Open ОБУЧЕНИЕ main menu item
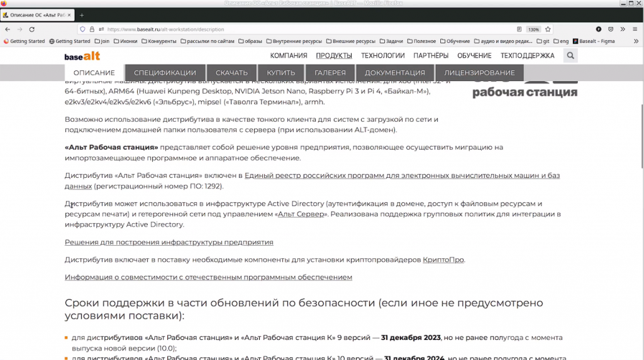This screenshot has width=644, height=360. (x=474, y=56)
